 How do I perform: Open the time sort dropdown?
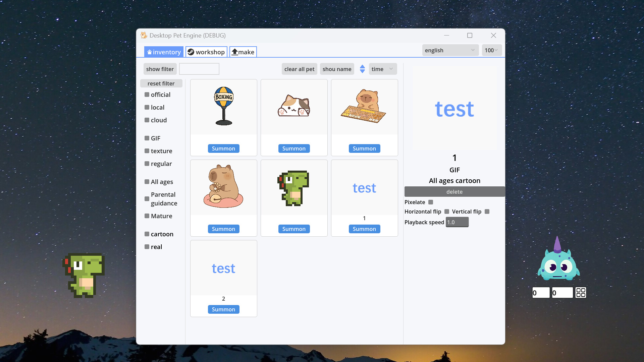382,69
